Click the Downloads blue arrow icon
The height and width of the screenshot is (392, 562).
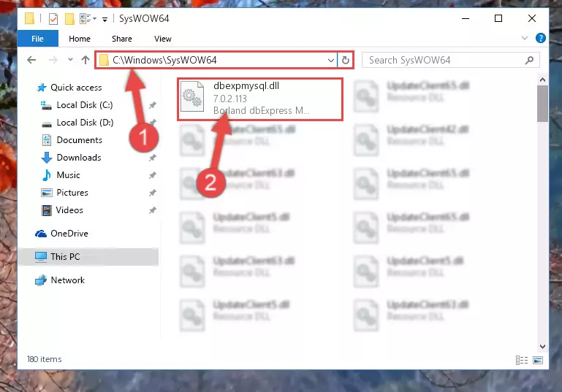pos(47,158)
